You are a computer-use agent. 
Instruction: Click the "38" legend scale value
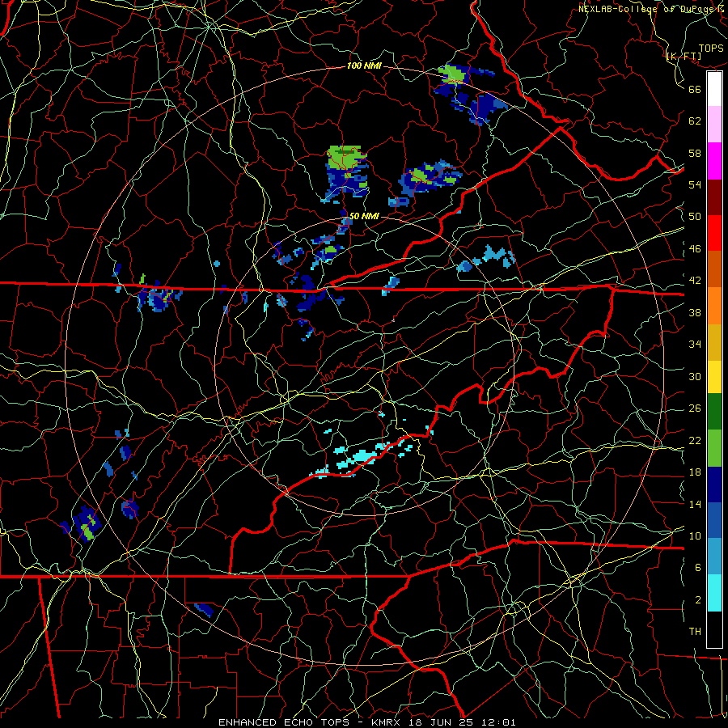[695, 312]
